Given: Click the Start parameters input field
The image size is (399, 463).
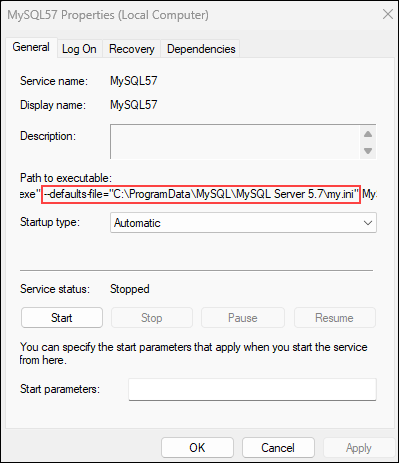Looking at the screenshot, I should (252, 389).
